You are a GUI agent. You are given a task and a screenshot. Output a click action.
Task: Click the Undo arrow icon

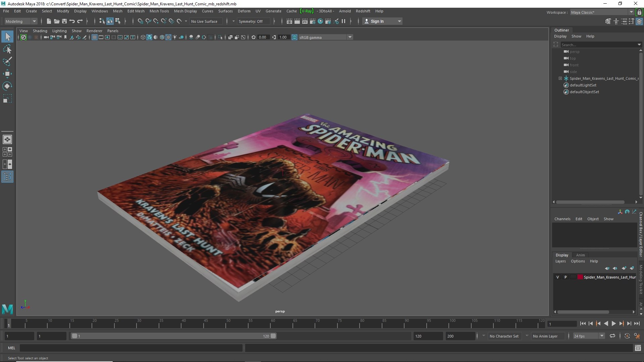72,21
